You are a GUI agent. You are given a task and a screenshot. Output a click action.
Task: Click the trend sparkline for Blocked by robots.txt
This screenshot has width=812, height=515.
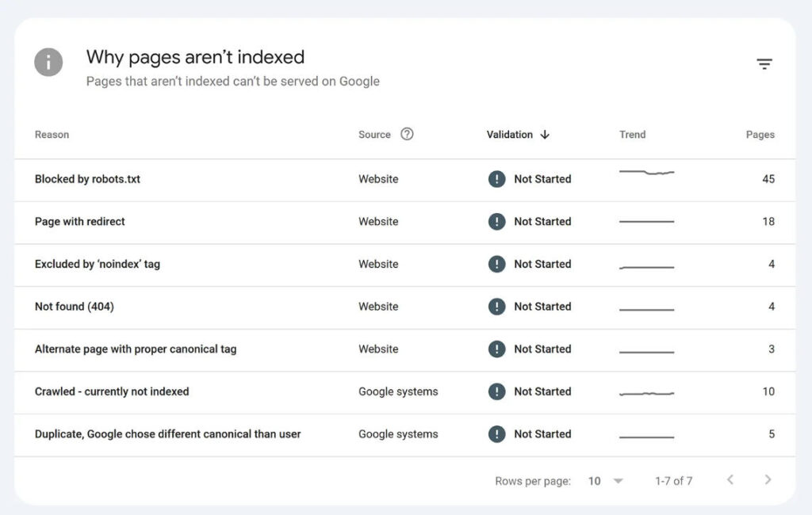(x=647, y=172)
